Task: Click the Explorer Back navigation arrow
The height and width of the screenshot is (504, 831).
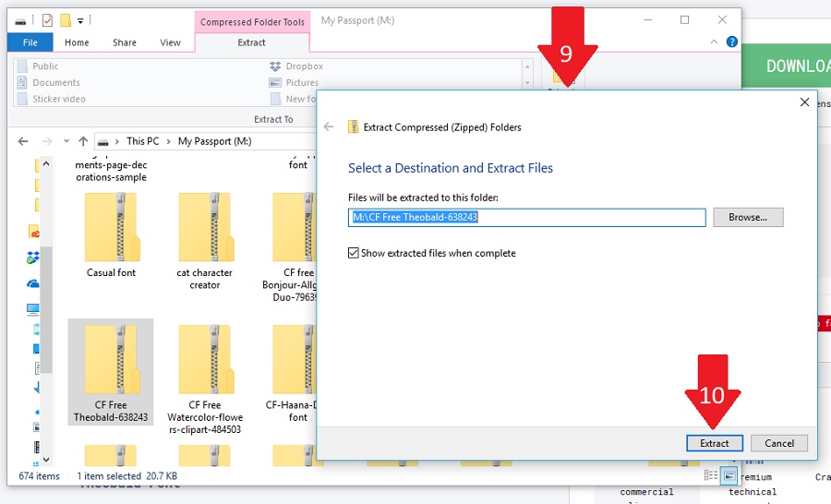Action: pyautogui.click(x=23, y=141)
